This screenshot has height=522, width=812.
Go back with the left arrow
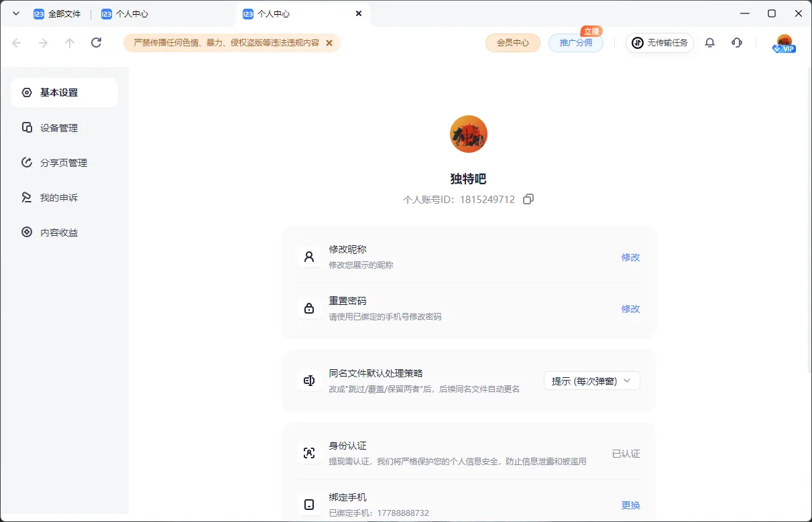[17, 43]
